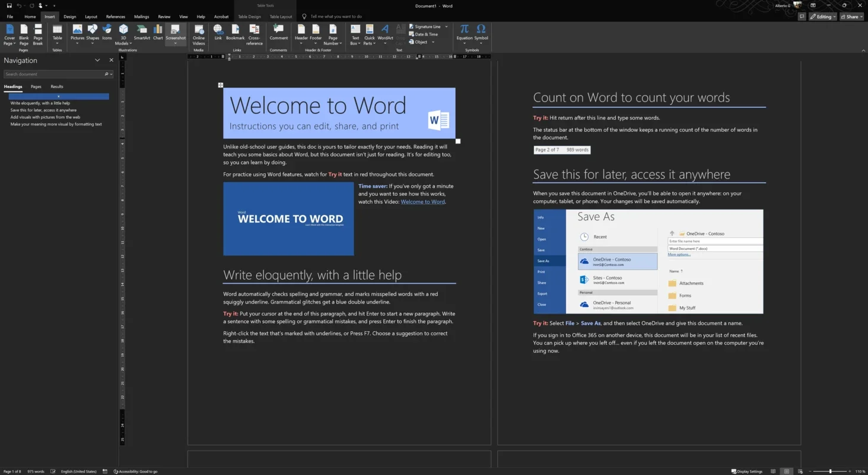Click the zoom slider handle

click(830, 471)
